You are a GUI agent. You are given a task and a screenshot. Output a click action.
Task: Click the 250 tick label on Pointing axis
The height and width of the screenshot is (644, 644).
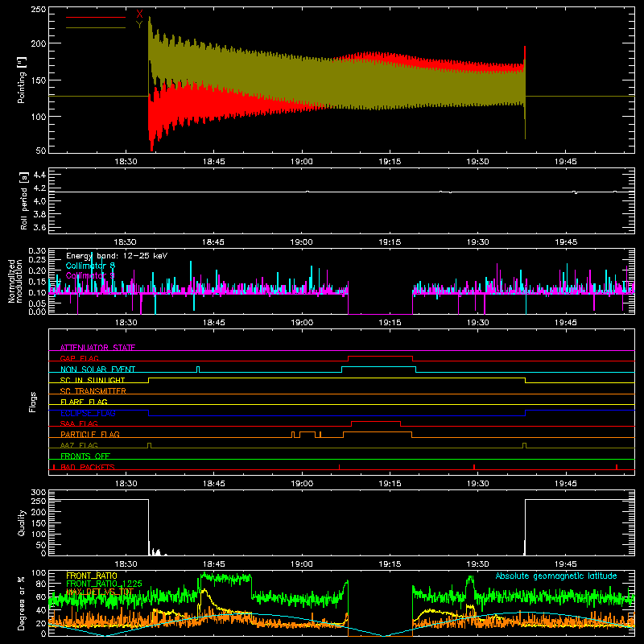point(39,9)
